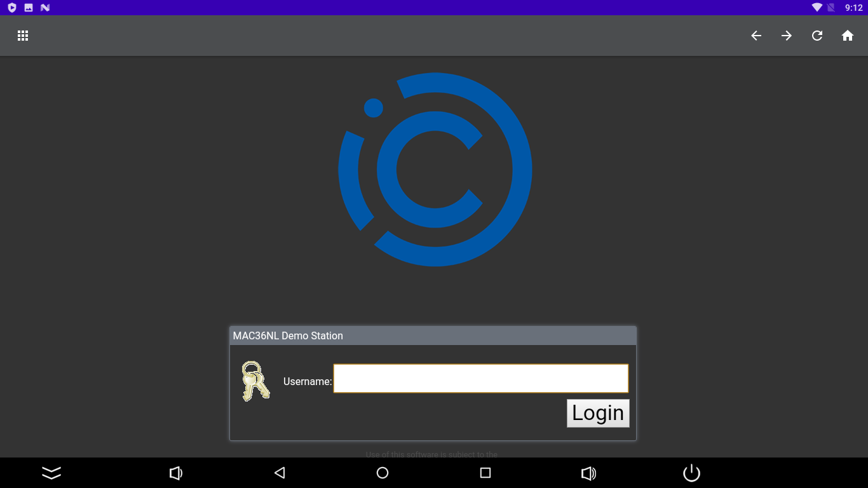868x488 pixels.
Task: Collapse the navigation bar with double chevron
Action: 51,473
